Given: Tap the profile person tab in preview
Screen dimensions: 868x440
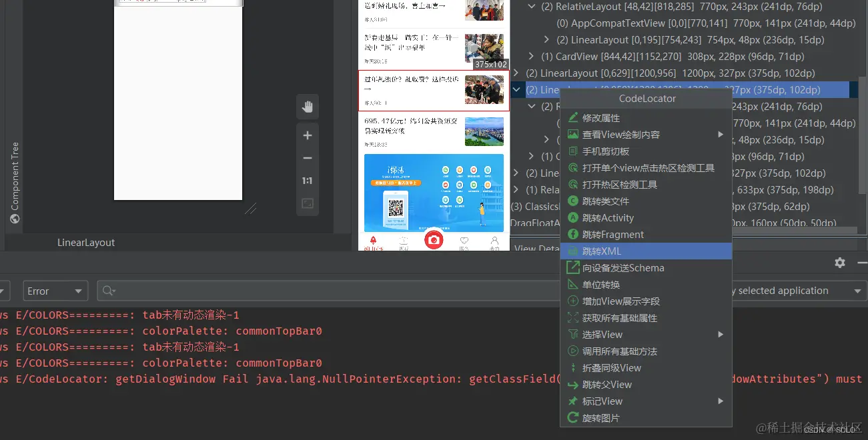Looking at the screenshot, I should pyautogui.click(x=494, y=243).
